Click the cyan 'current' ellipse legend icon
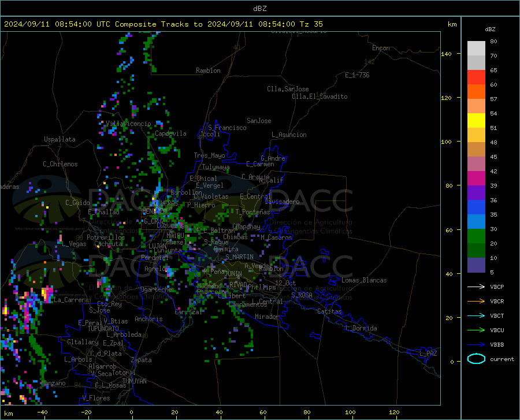The height and width of the screenshot is (420, 520). coord(476,359)
